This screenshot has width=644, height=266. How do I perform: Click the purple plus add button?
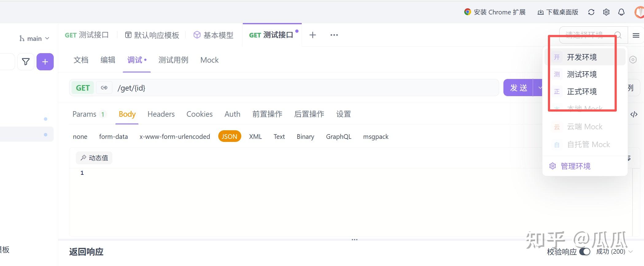[45, 62]
